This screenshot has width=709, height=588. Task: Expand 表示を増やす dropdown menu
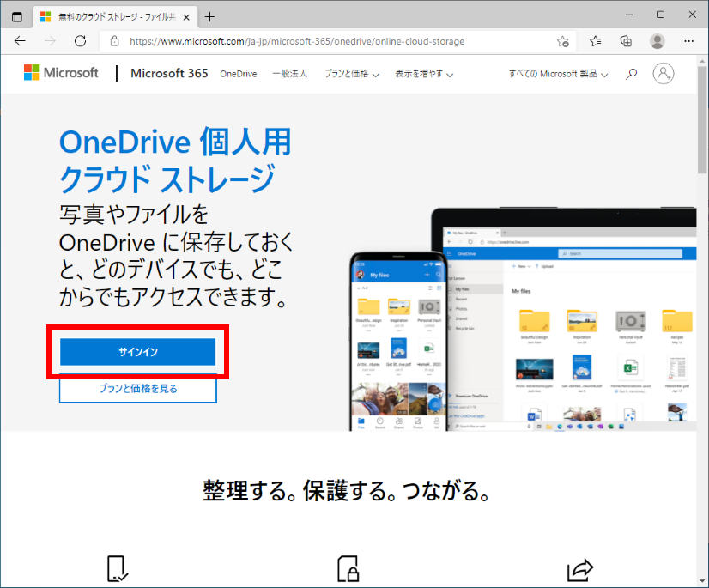pos(424,74)
